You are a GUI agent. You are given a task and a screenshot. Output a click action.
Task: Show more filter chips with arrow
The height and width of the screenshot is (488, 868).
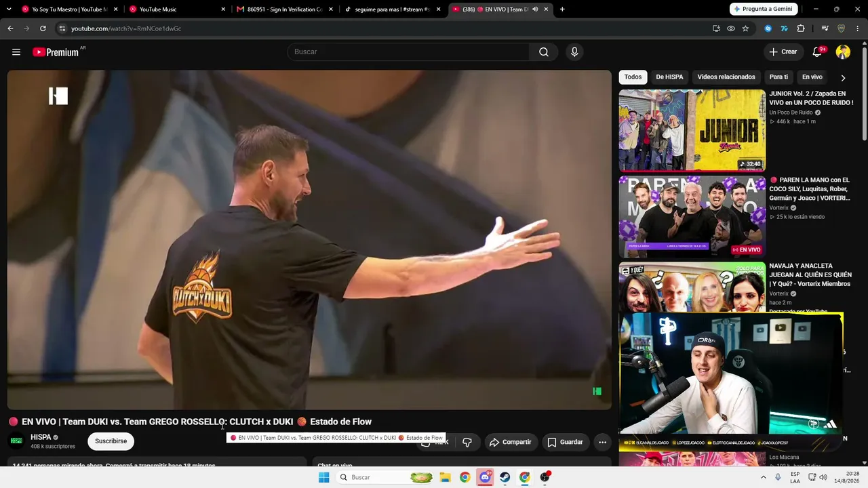point(843,78)
